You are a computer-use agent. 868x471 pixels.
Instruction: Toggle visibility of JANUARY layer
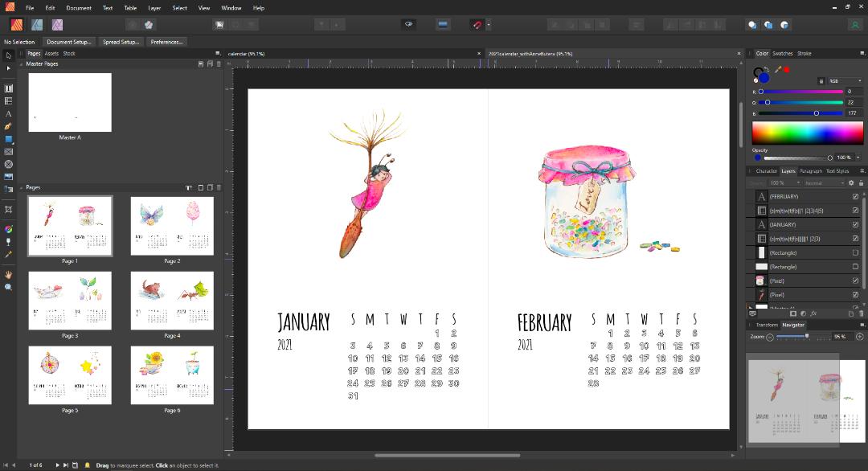(855, 225)
